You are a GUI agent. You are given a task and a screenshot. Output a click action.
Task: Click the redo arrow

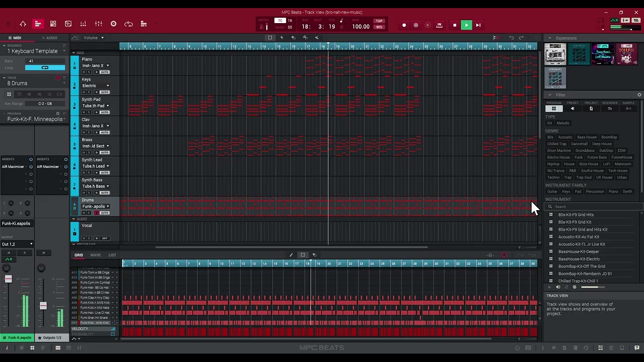tap(521, 38)
